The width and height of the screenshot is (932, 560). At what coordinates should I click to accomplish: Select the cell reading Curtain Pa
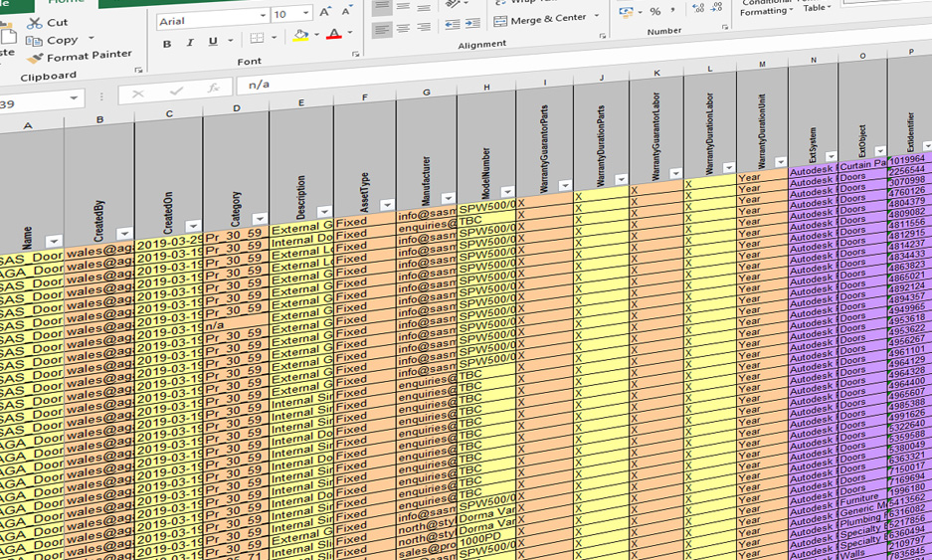[863, 165]
